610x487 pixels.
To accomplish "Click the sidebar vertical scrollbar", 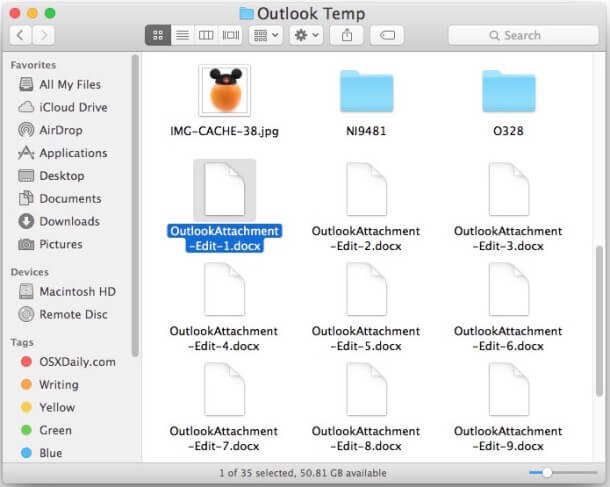I will point(135,206).
